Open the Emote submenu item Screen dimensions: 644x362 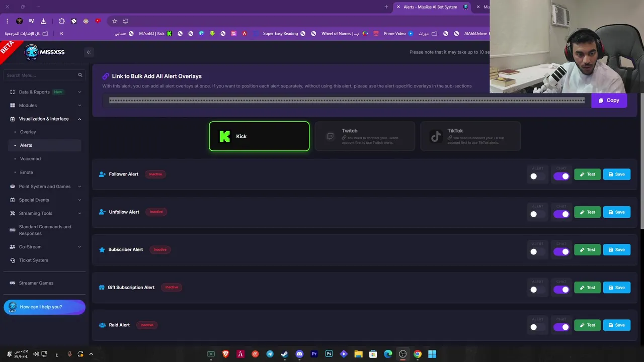45,172
